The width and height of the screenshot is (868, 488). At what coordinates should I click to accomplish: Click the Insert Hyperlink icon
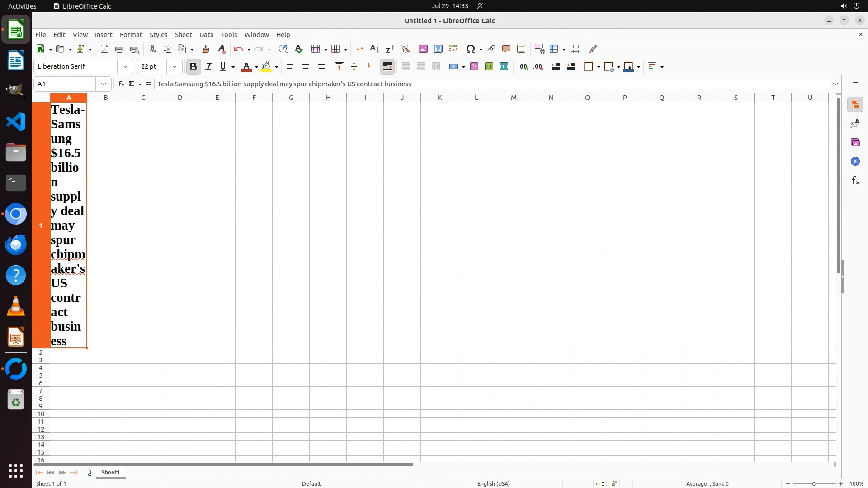tap(491, 49)
